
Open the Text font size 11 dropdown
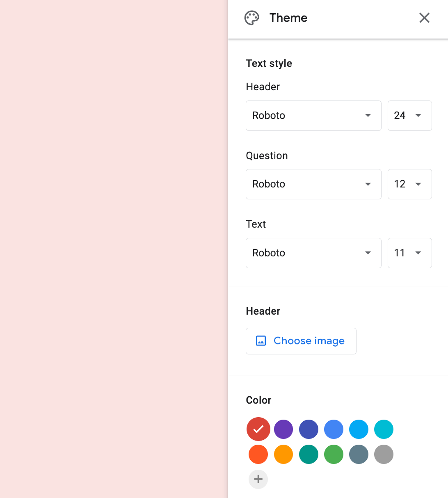410,253
